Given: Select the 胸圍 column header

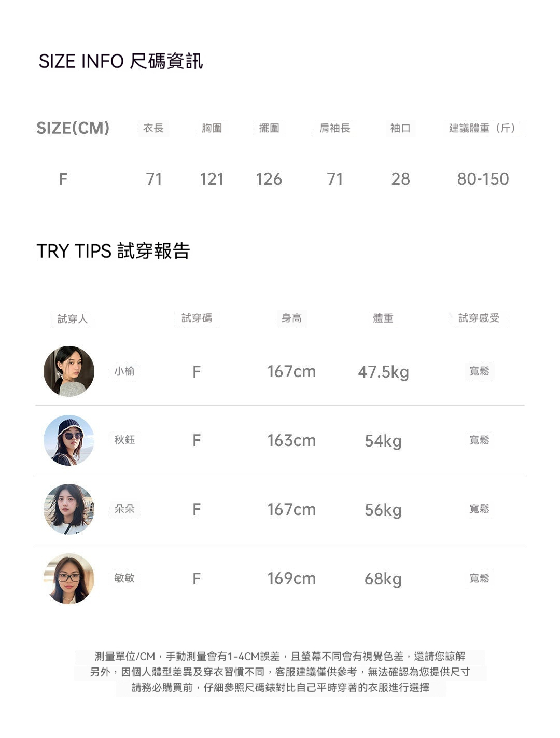Looking at the screenshot, I should (x=212, y=128).
